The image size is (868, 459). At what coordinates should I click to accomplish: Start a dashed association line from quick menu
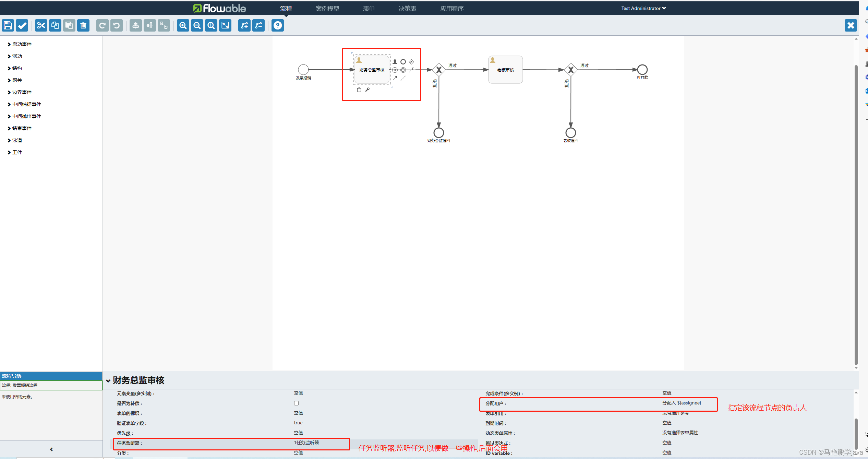coord(403,78)
